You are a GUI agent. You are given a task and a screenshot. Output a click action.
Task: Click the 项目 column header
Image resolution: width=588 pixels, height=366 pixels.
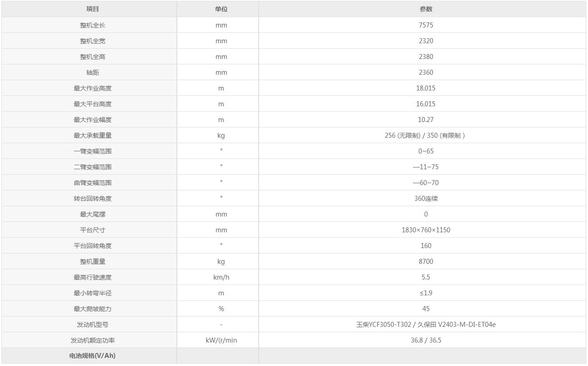click(x=93, y=9)
